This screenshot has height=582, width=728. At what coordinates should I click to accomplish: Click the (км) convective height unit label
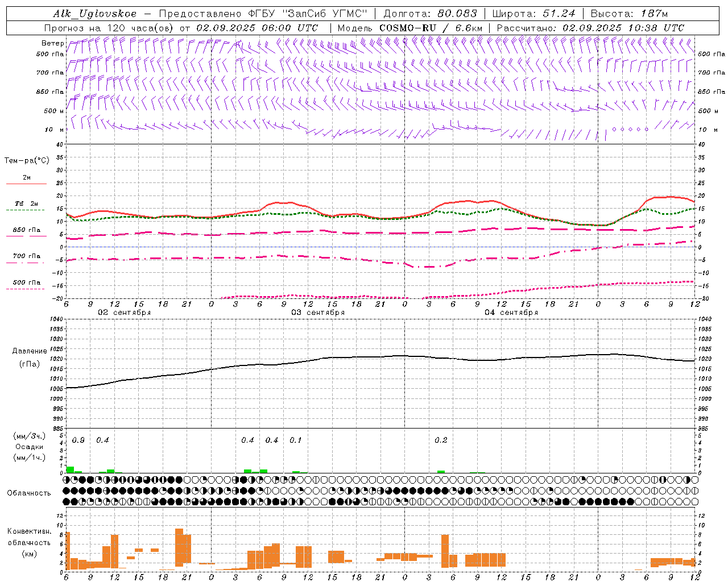tap(30, 553)
